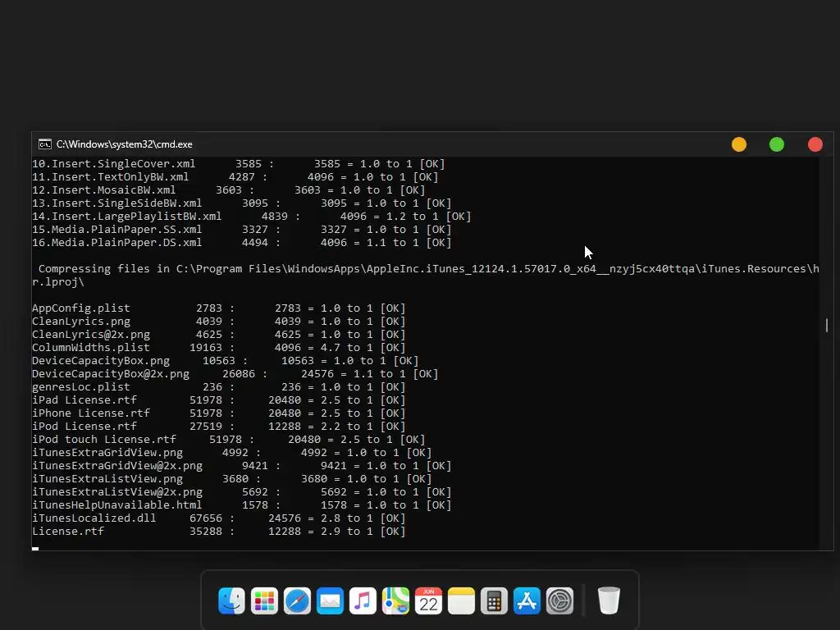The height and width of the screenshot is (630, 840).
Task: Click the green maximize circle button
Action: coord(777,144)
